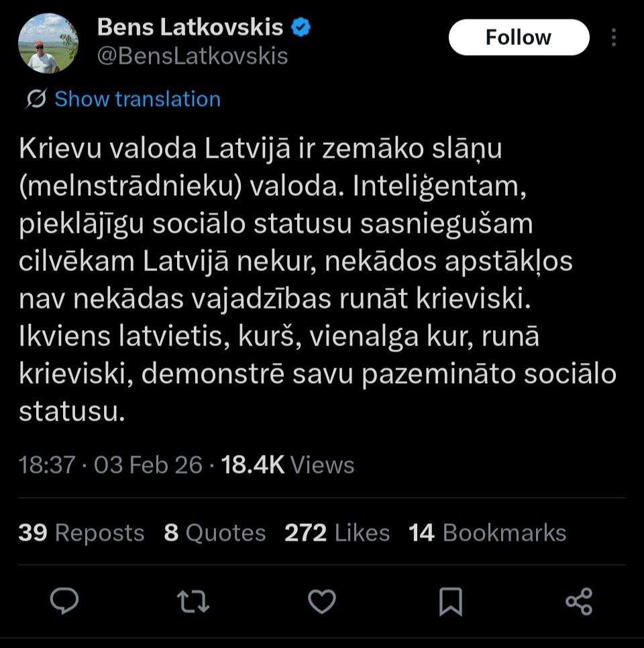Click the tweet body text
Viewport: 644px width, 648px height.
point(315,281)
